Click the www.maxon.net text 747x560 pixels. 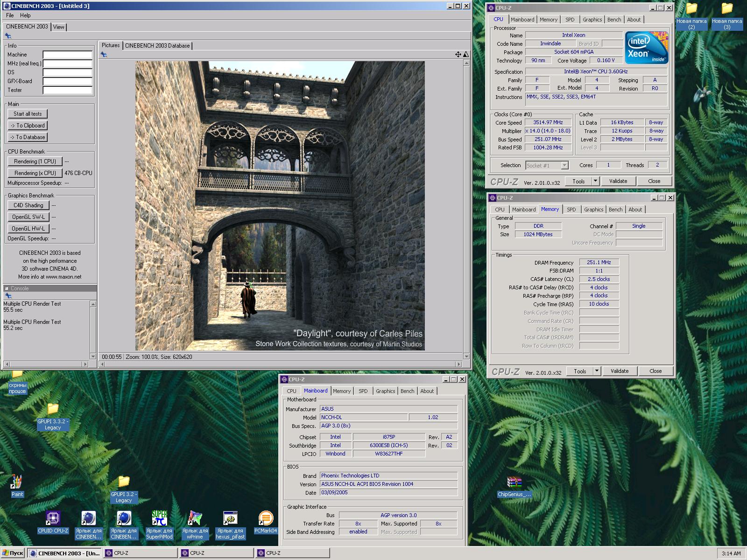point(63,277)
